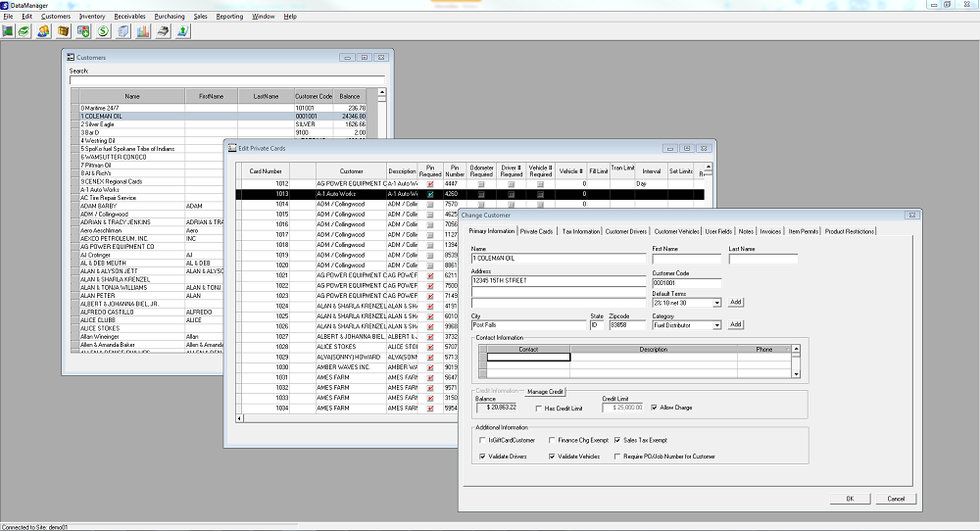Screen dimensions: 980x531
Task: Uncheck the Validate Drivers checkbox
Action: click(482, 457)
